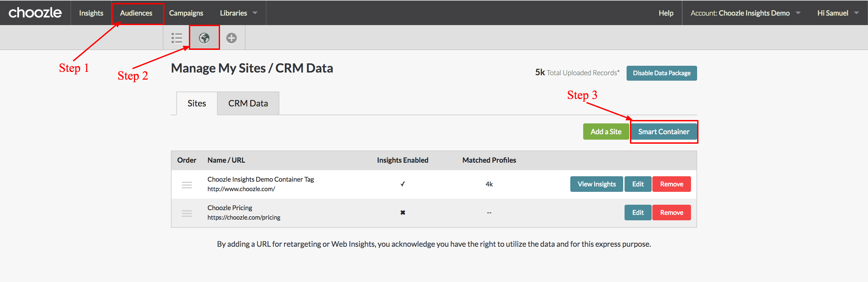Remove the Choozle Insights Demo Container Tag site

click(672, 184)
